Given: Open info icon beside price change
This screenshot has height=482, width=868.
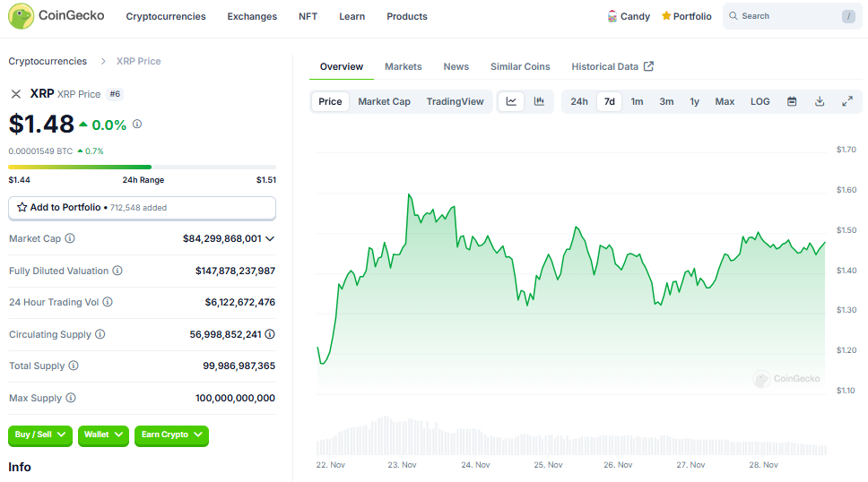Looking at the screenshot, I should click(x=137, y=125).
